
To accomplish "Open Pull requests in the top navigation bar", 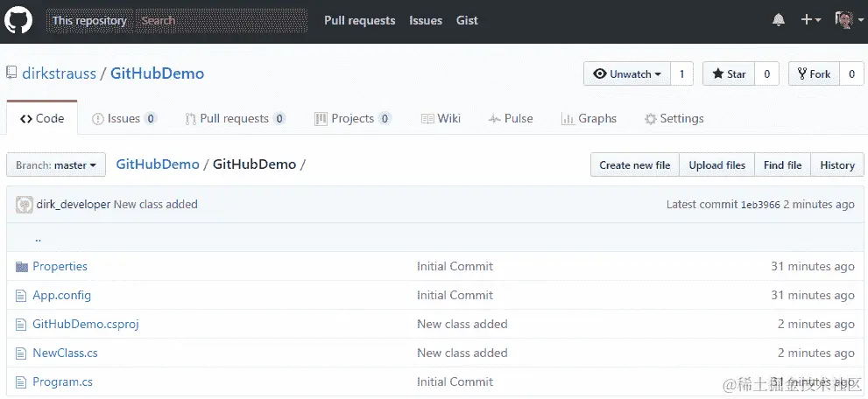I will coord(360,20).
